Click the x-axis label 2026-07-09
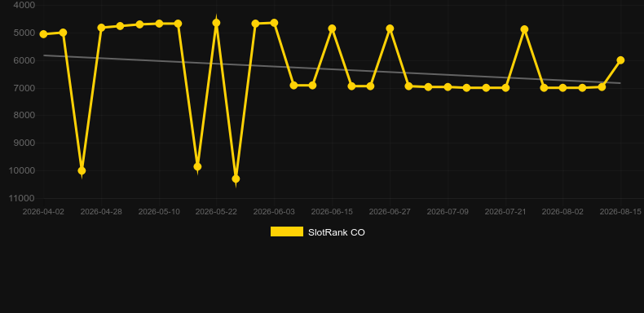The image size is (644, 313). 448,212
